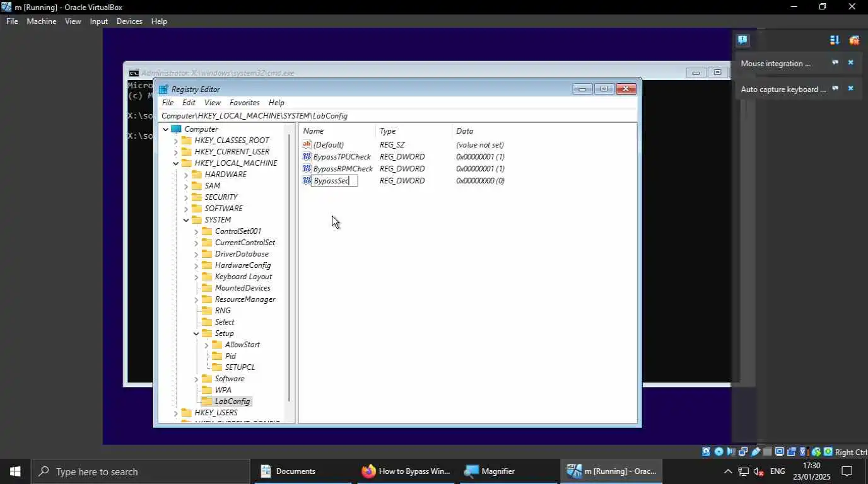Click the Computer icon in registry tree
The height and width of the screenshot is (484, 868).
(x=176, y=129)
